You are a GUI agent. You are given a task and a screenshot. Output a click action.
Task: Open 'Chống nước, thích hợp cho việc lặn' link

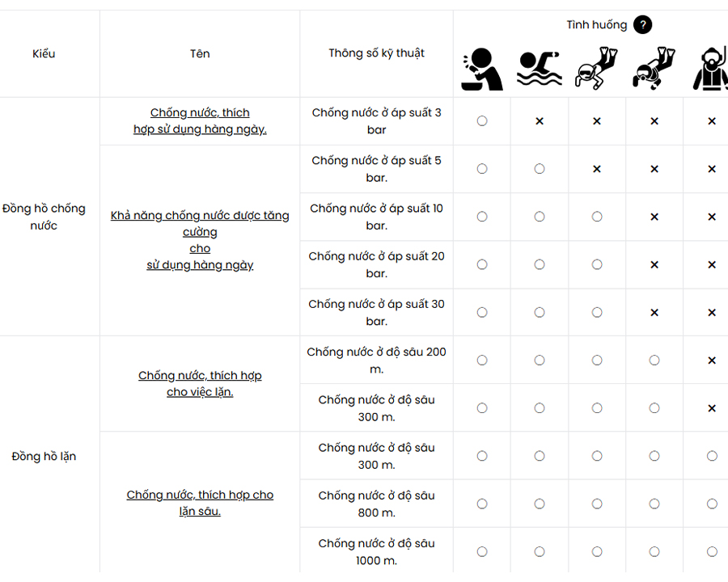point(200,383)
